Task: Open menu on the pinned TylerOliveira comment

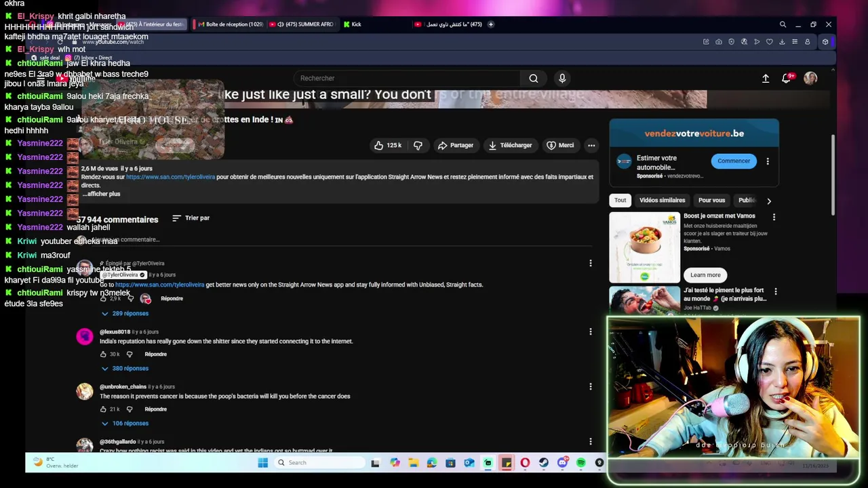Action: coord(590,263)
